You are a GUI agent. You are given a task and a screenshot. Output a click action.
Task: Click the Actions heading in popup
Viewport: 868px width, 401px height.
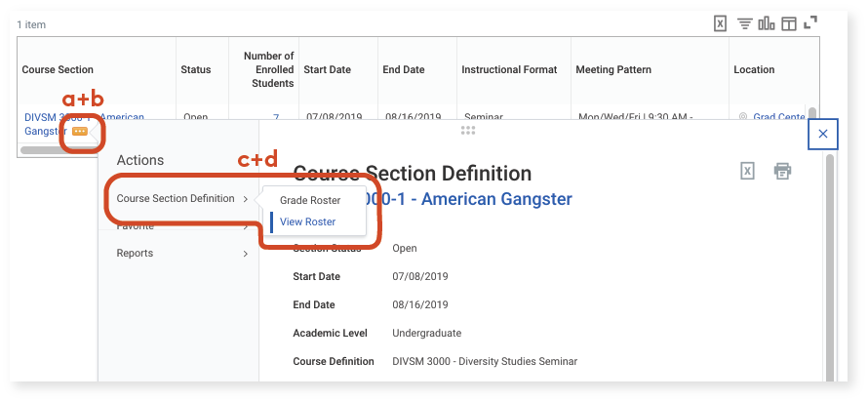tap(140, 160)
